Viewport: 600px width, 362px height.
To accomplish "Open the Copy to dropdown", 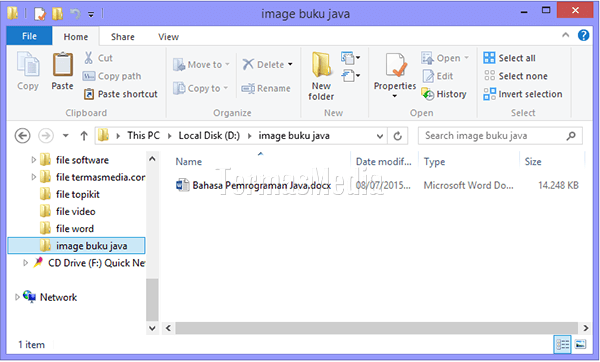I will [200, 88].
